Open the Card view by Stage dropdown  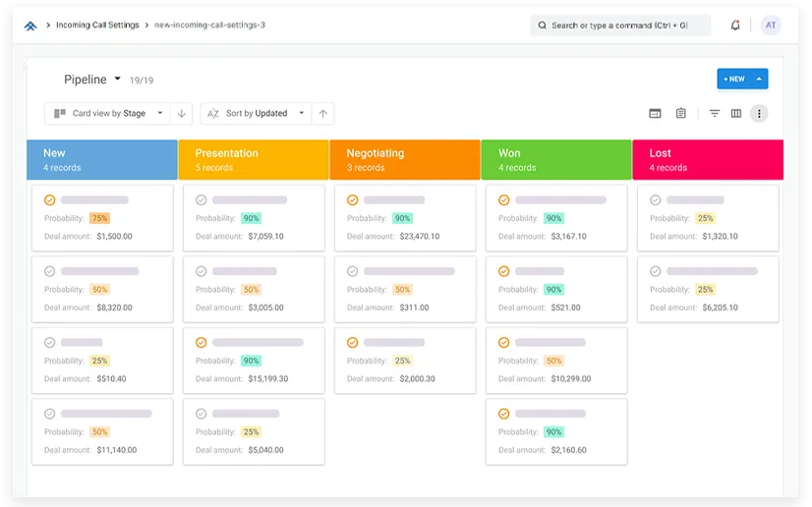coord(107,114)
